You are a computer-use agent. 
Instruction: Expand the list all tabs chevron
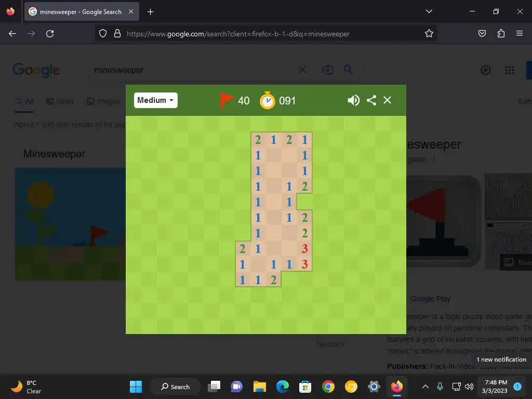pos(429,11)
